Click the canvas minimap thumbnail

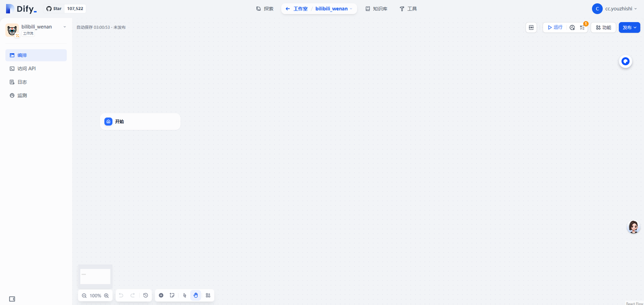point(95,276)
